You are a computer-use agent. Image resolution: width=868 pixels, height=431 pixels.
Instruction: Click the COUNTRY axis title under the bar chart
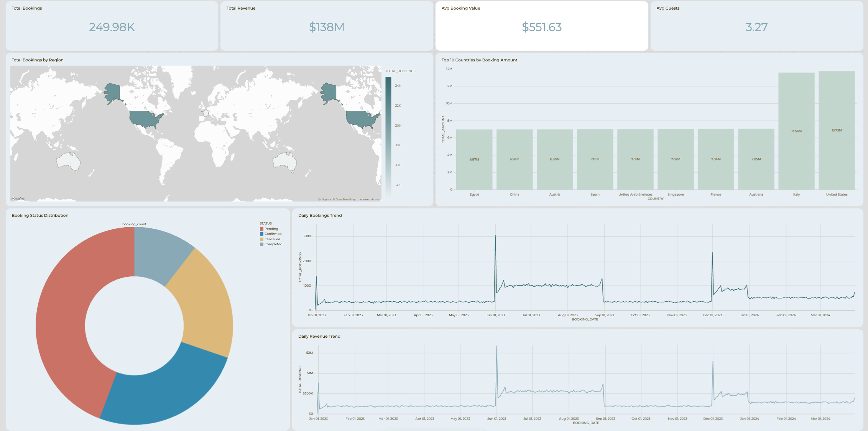click(x=656, y=199)
